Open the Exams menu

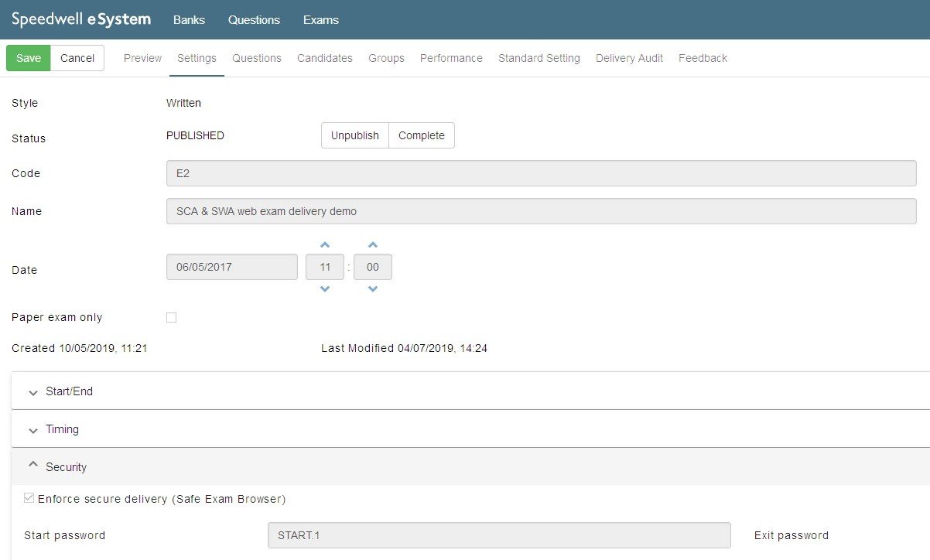pyautogui.click(x=320, y=20)
